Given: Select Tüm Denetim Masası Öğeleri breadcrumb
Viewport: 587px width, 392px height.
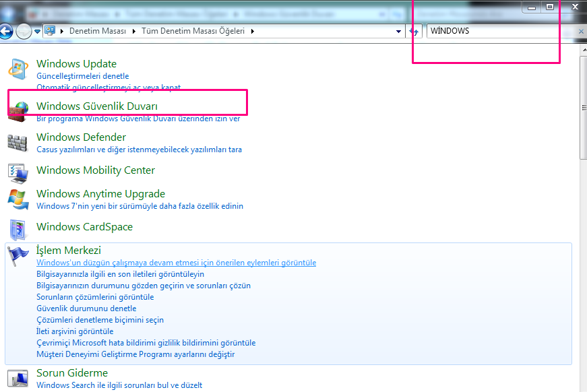Looking at the screenshot, I should pyautogui.click(x=193, y=31).
